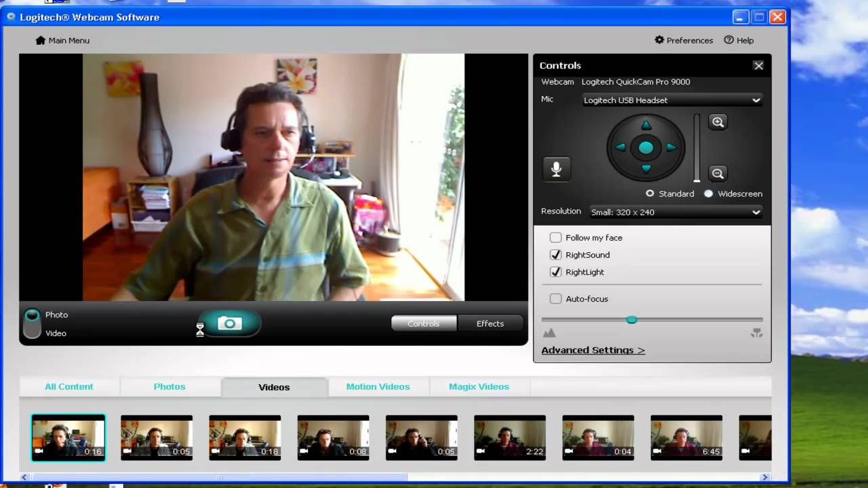Screen dimensions: 868x488
Task: Pan camera left with the left arrow
Action: 620,147
